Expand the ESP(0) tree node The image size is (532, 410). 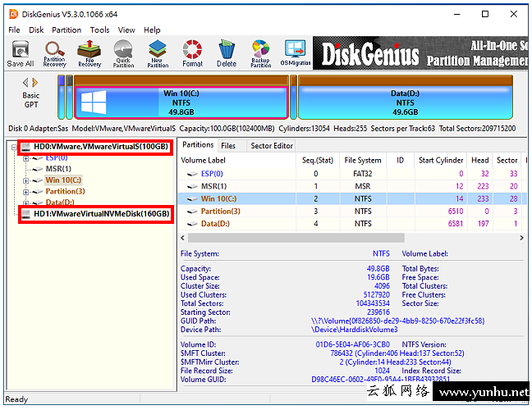(x=25, y=158)
